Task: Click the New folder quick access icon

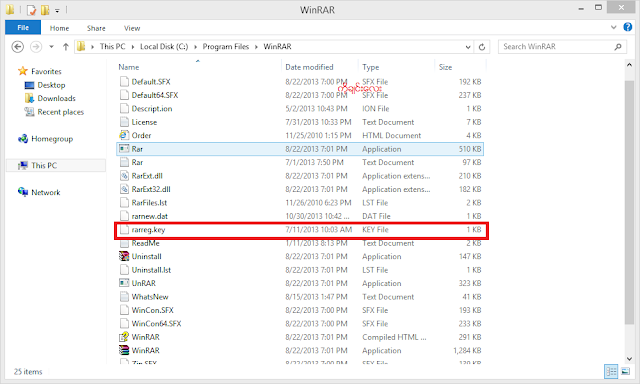Action: click(x=44, y=10)
